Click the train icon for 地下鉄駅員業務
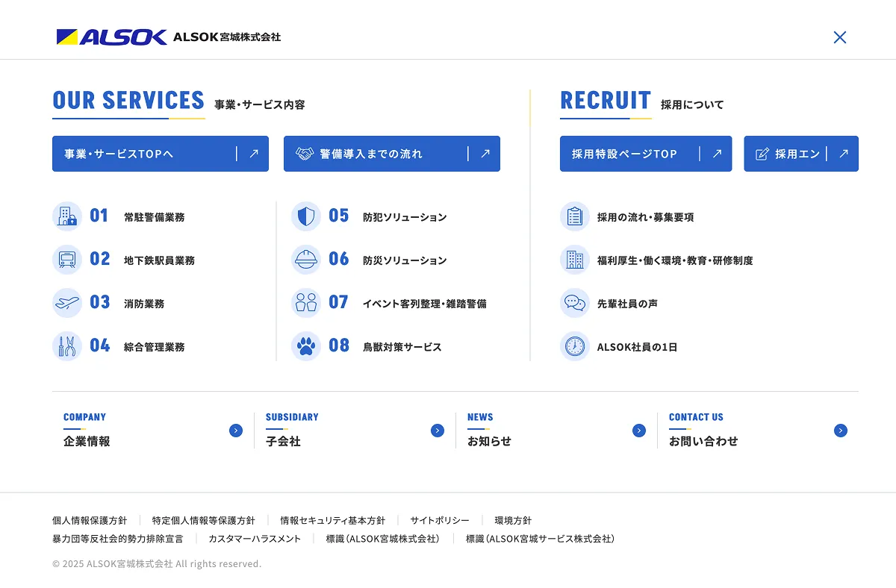The height and width of the screenshot is (588, 896). pyautogui.click(x=67, y=260)
